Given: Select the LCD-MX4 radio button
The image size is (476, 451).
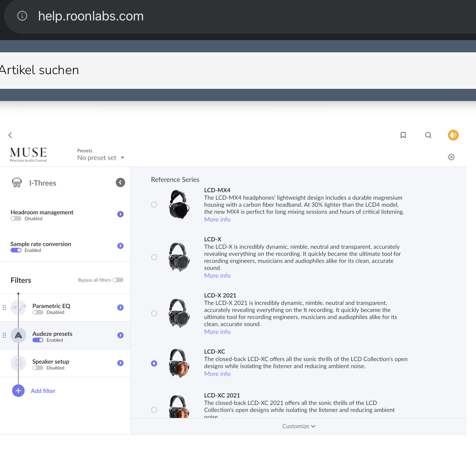Looking at the screenshot, I should pyautogui.click(x=154, y=205).
